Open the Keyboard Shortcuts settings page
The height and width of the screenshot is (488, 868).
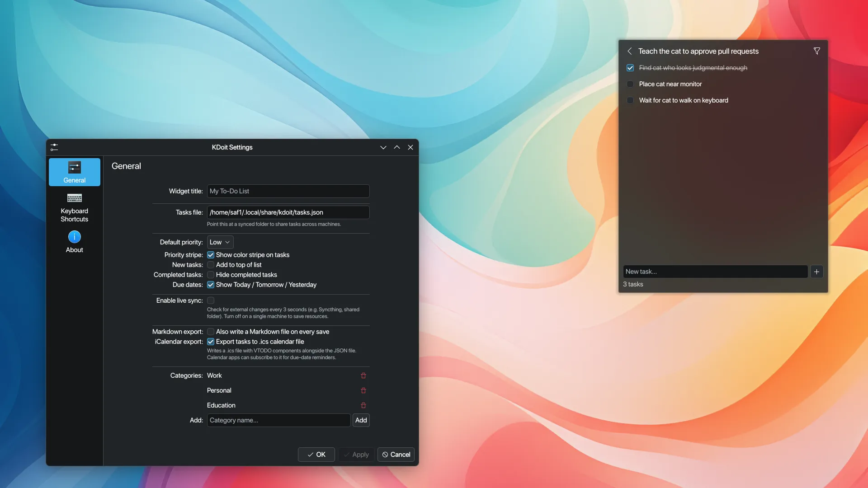[x=75, y=208]
